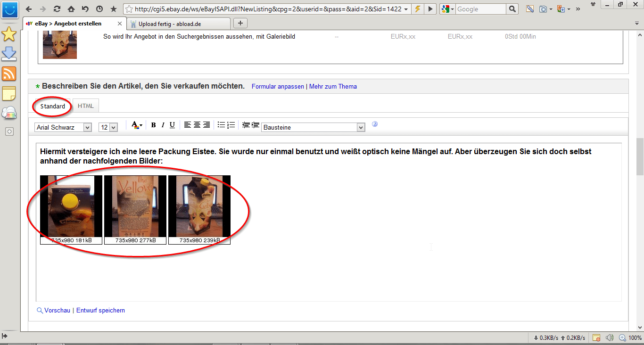Open the notes pencil tool in toolbar
644x345 pixels.
coord(530,9)
